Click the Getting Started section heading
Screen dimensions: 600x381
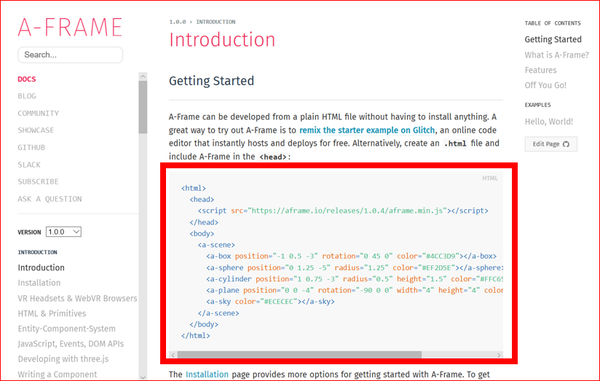(x=211, y=81)
